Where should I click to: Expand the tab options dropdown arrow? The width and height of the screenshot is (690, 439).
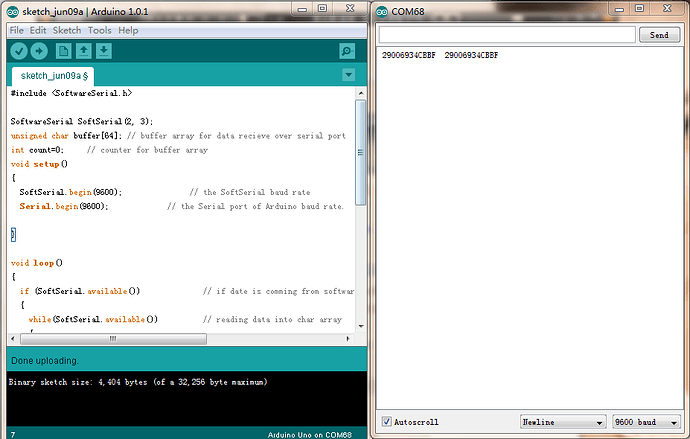point(349,75)
